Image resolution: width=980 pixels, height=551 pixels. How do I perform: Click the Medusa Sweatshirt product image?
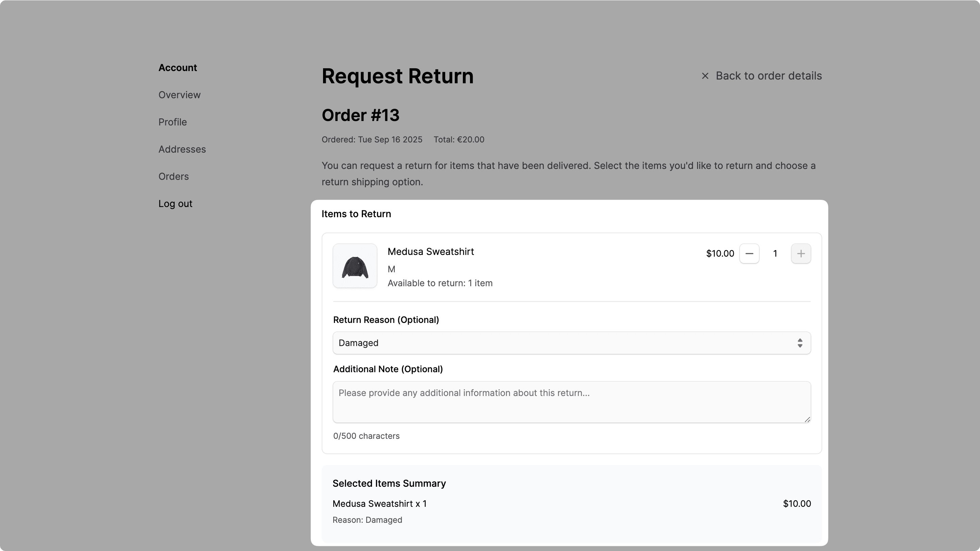(354, 265)
